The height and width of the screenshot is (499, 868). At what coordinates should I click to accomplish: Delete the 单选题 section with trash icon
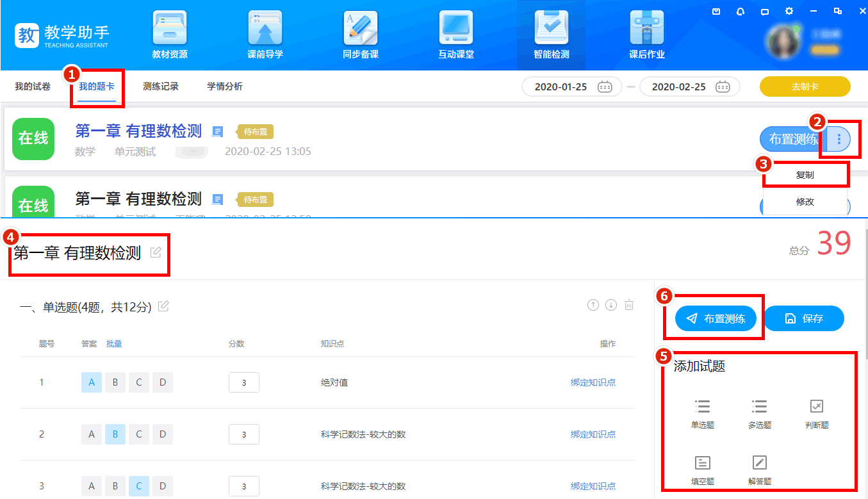click(629, 305)
